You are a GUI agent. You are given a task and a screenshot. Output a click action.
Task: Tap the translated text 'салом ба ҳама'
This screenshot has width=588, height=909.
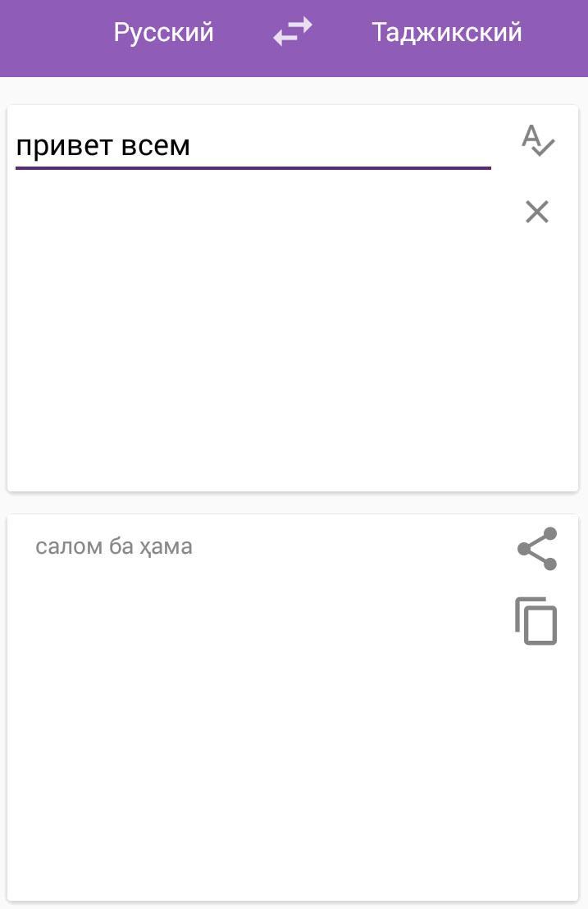tap(114, 546)
